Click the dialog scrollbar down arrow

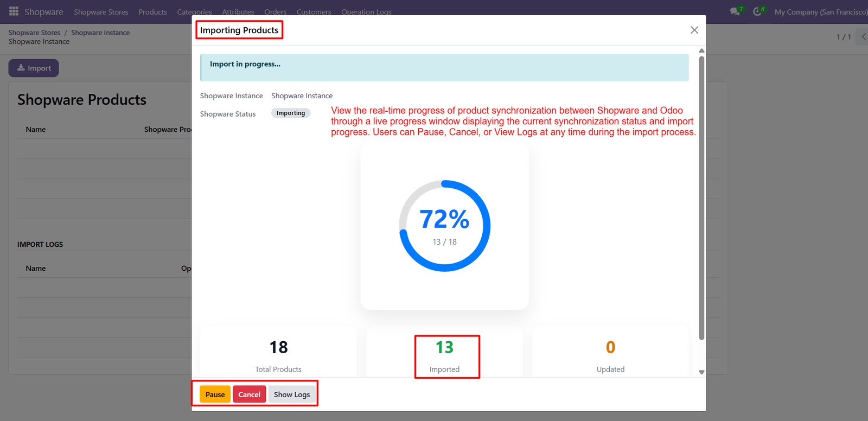(701, 372)
